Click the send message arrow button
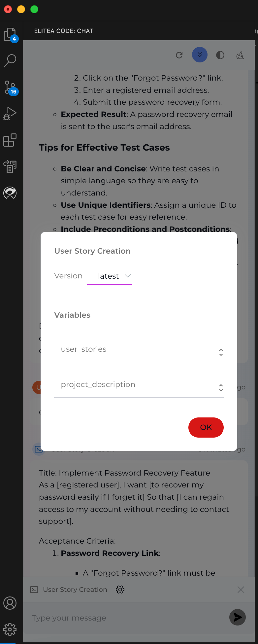The image size is (258, 644). point(238,617)
